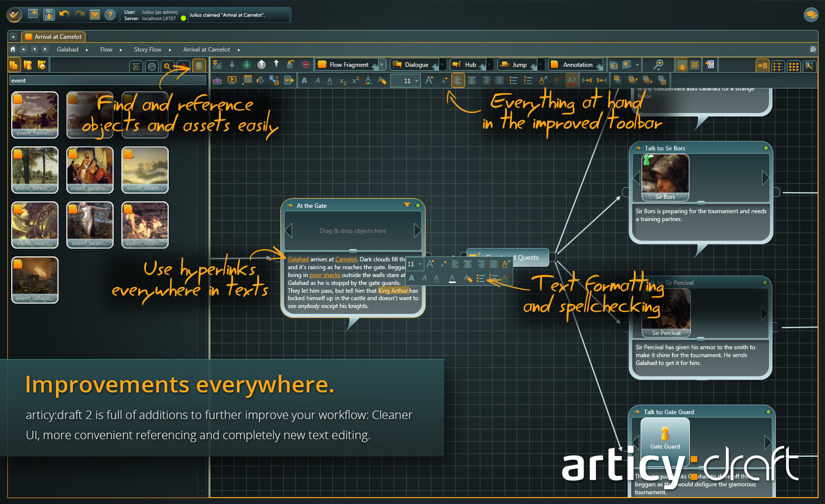Select the Annotation tool
The width and height of the screenshot is (825, 504).
pyautogui.click(x=576, y=64)
